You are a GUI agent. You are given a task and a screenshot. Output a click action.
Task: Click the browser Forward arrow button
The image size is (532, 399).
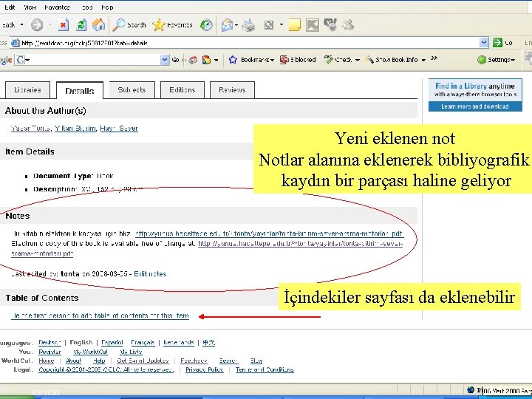[37, 25]
